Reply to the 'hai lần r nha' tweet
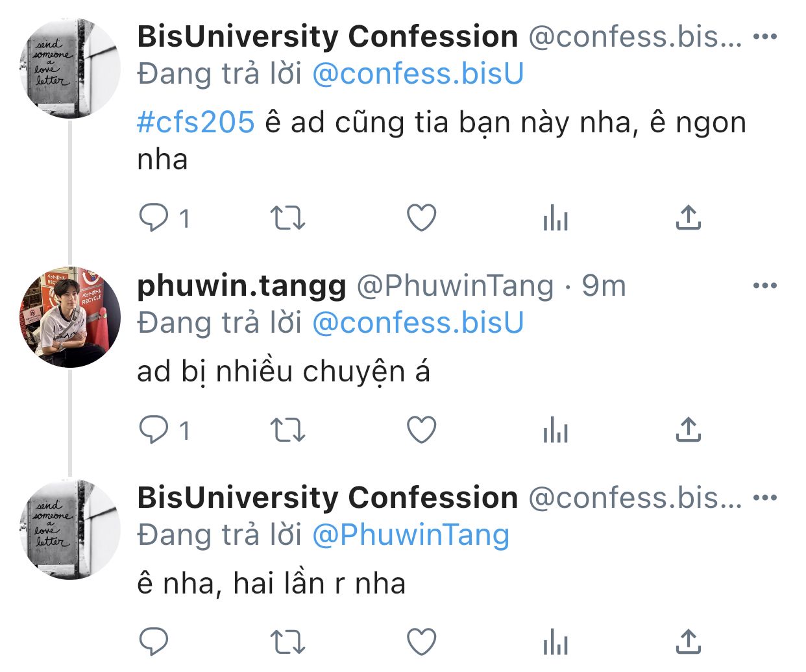 [x=154, y=642]
